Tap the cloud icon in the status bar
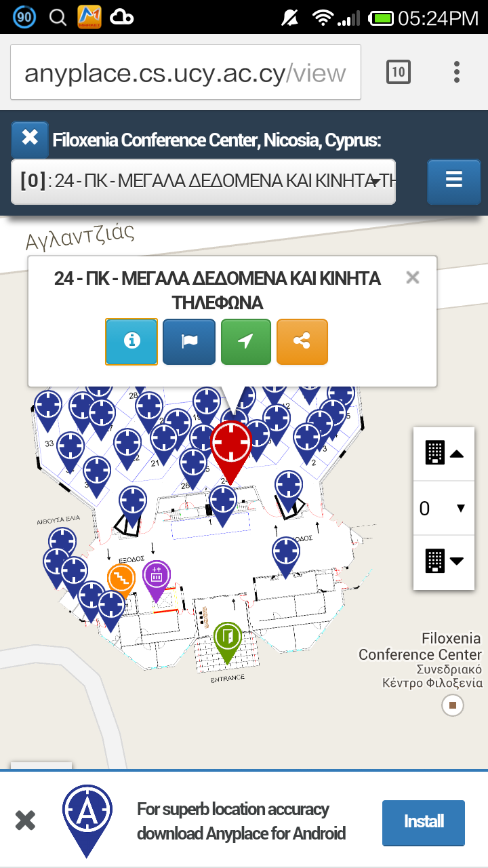 (x=122, y=17)
